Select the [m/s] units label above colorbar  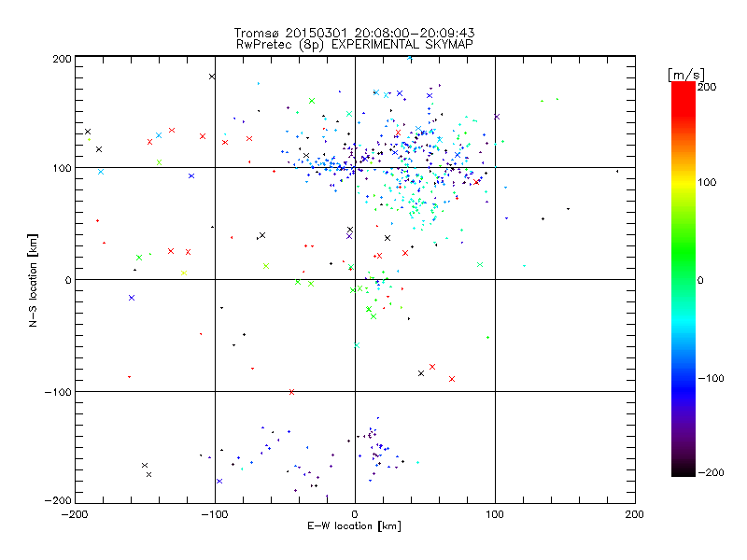click(686, 75)
